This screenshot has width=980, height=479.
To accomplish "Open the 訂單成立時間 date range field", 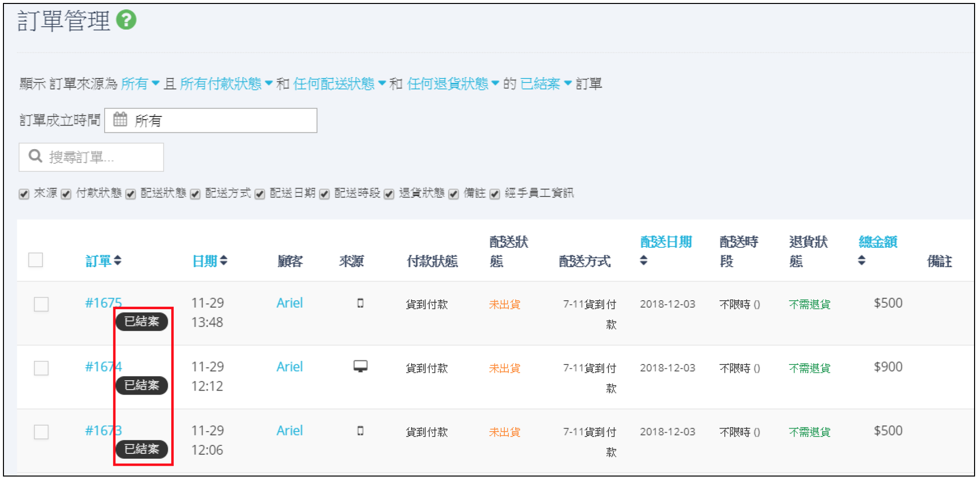I will click(211, 120).
